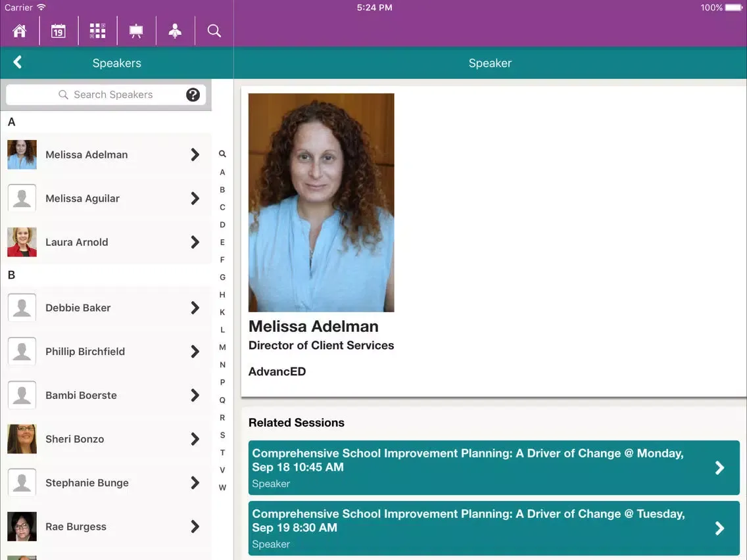Go to the Home screen icon
The image size is (747, 560).
(x=20, y=32)
